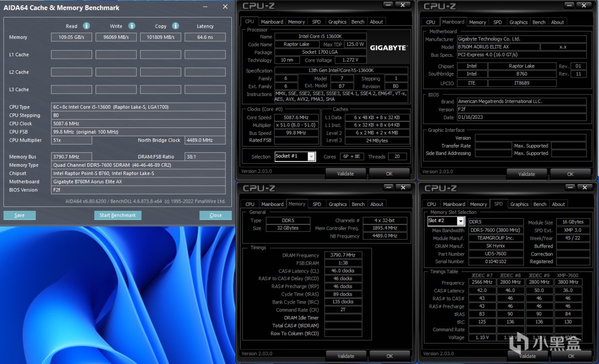The image size is (599, 364).
Task: Go to About tab in the Timings CPU-Z window
Action: coord(377,204)
